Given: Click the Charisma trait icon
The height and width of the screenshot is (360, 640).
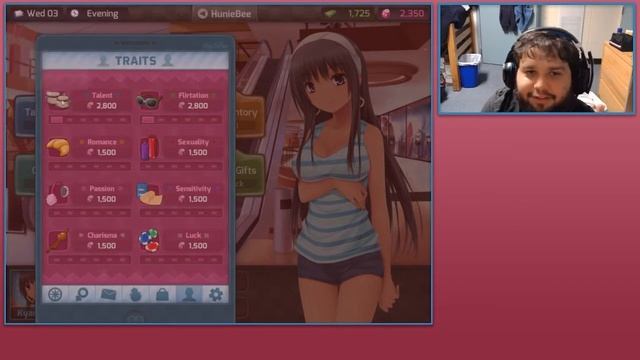Looking at the screenshot, I should pyautogui.click(x=58, y=241).
